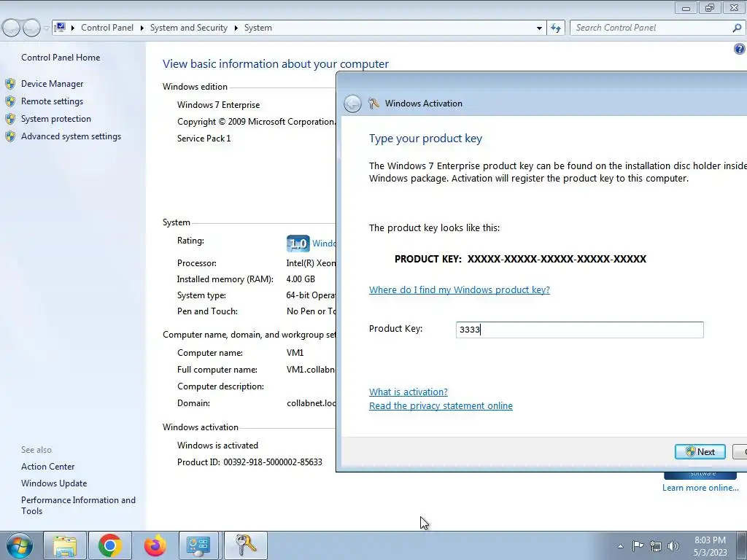Click the Learn more online link

(x=700, y=488)
